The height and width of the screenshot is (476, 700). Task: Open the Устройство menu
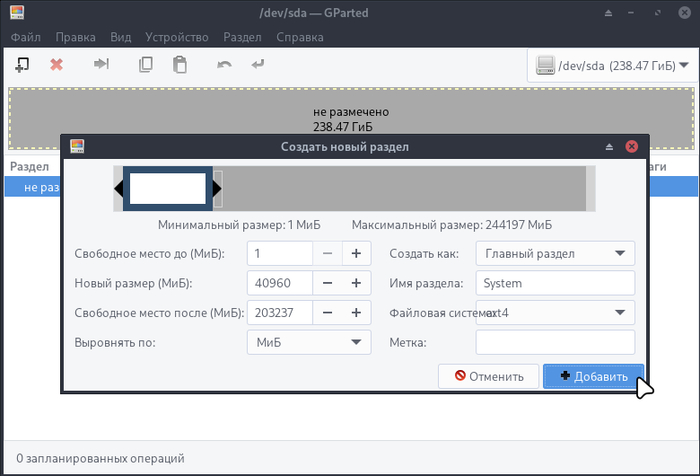176,37
